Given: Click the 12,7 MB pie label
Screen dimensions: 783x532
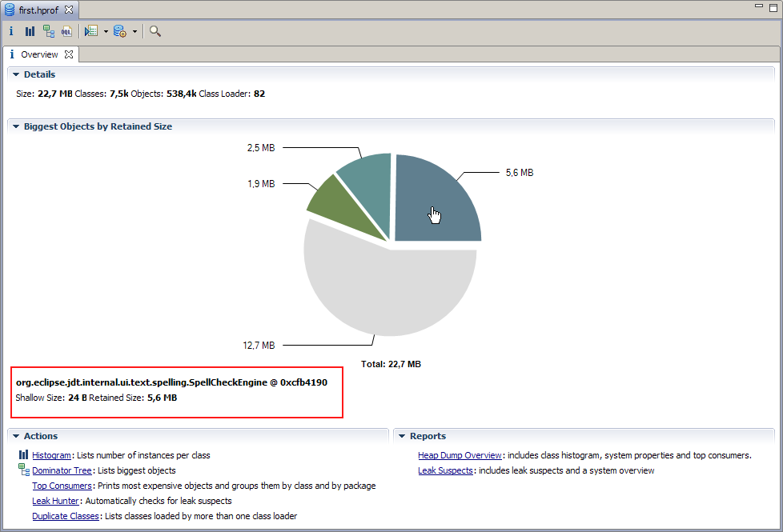Looking at the screenshot, I should point(259,346).
